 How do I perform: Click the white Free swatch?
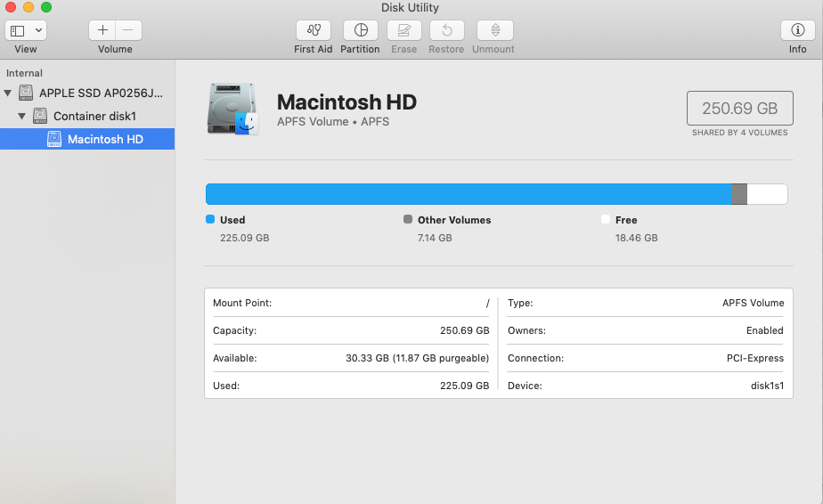pos(606,219)
